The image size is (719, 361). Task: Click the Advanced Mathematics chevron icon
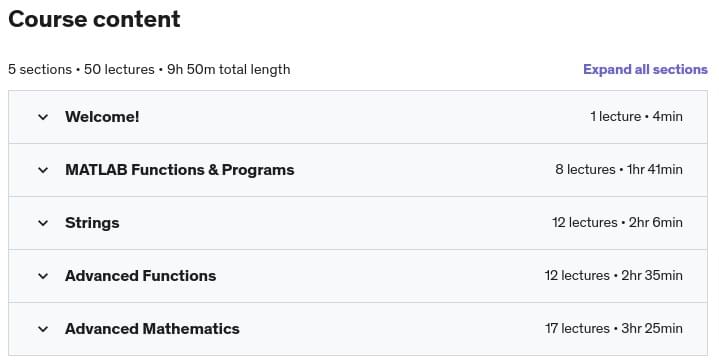tap(43, 329)
